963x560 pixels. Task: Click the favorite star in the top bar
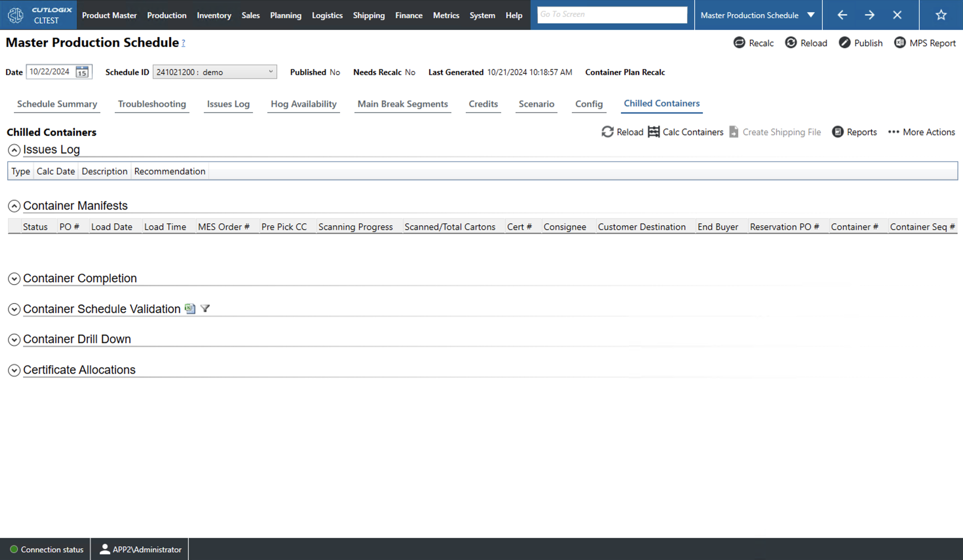pyautogui.click(x=941, y=15)
